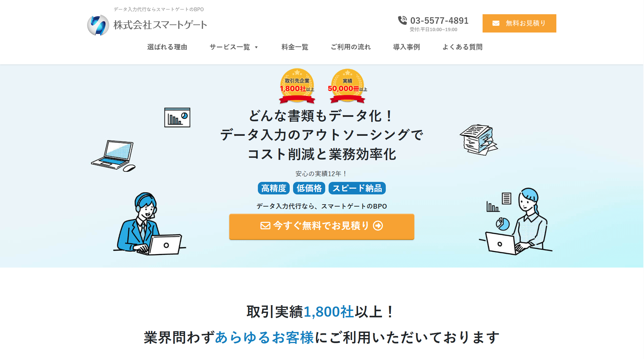The height and width of the screenshot is (359, 644).
Task: Open the 料金一覧 menu item
Action: (295, 47)
